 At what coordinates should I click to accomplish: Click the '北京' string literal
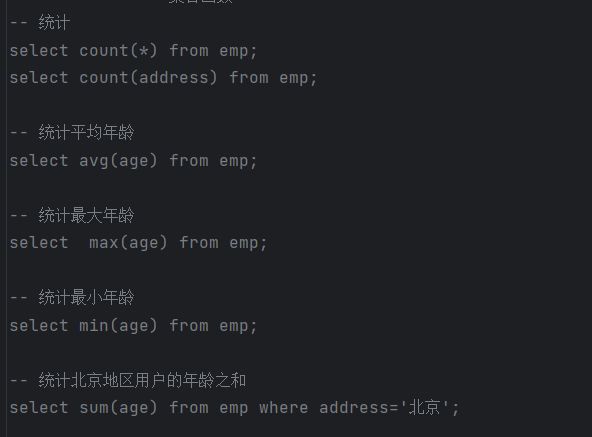tap(425, 408)
